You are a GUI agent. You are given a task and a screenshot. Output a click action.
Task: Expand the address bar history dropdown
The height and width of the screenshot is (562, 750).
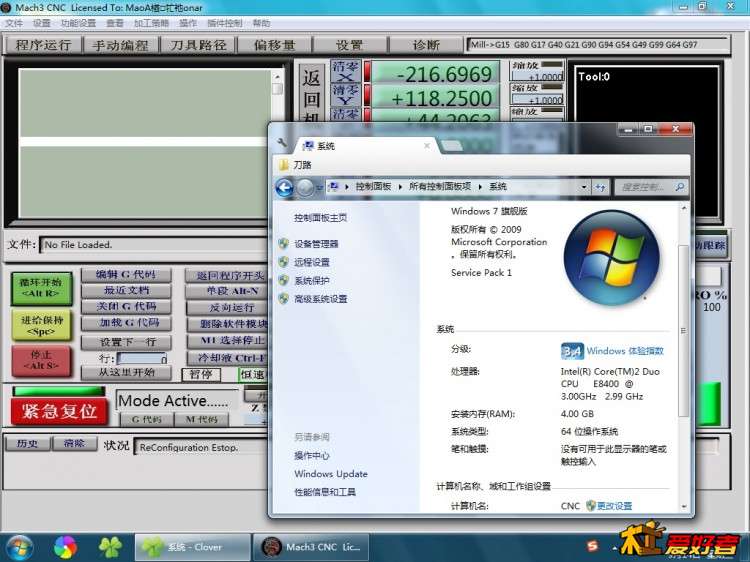click(x=584, y=187)
